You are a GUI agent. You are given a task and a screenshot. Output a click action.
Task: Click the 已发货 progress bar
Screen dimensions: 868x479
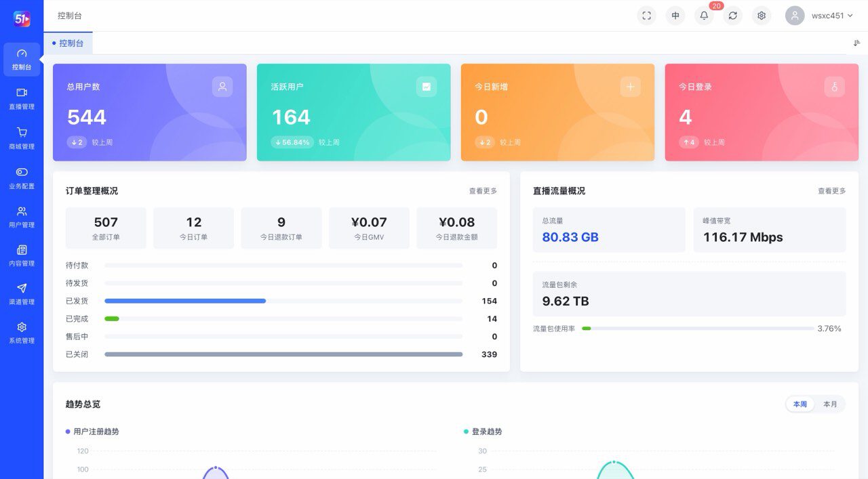(283, 301)
